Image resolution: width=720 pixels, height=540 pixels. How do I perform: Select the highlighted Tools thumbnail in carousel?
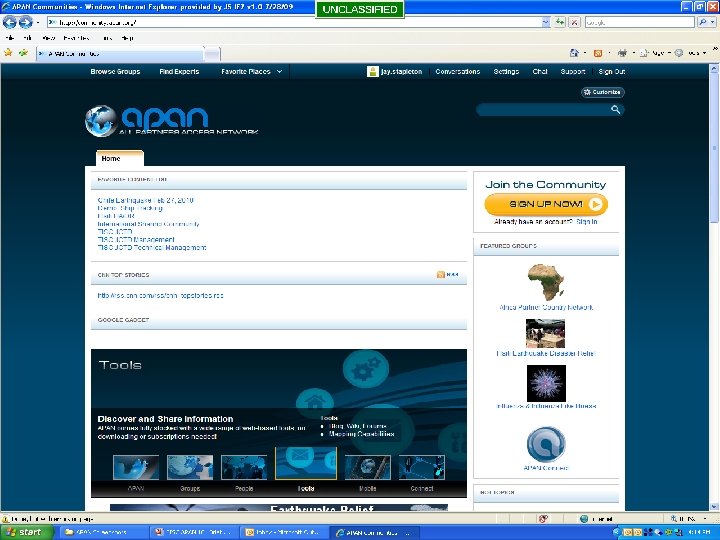click(306, 463)
